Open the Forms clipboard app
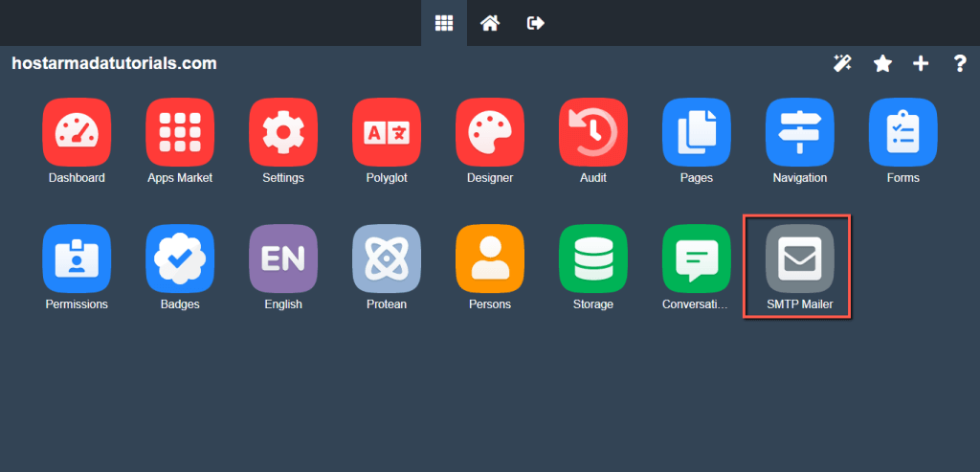 click(903, 132)
